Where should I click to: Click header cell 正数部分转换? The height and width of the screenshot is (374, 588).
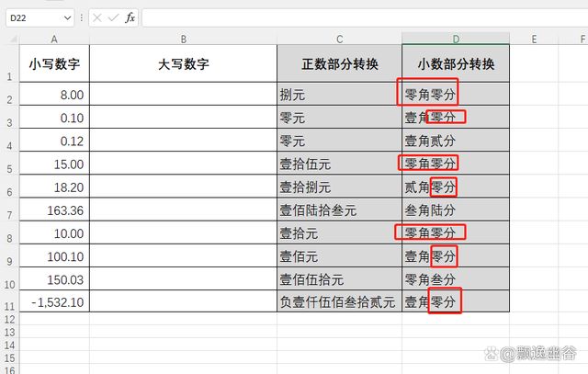tap(340, 63)
